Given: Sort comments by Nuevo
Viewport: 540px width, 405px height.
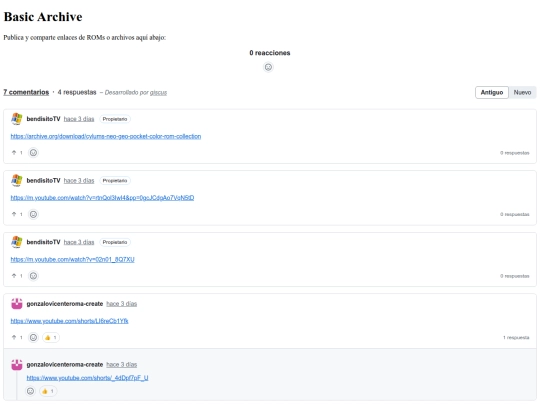Looking at the screenshot, I should [522, 92].
